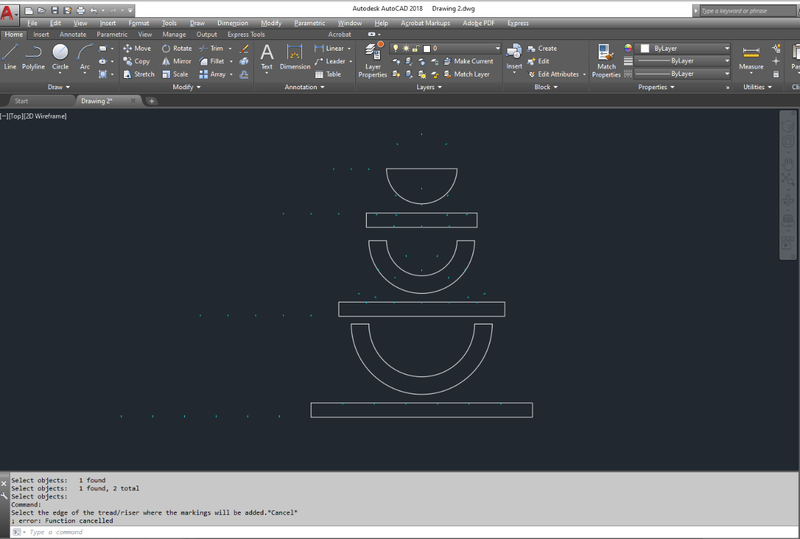Open the Annotate ribbon tab
Viewport: 800px width, 539px height.
[73, 34]
